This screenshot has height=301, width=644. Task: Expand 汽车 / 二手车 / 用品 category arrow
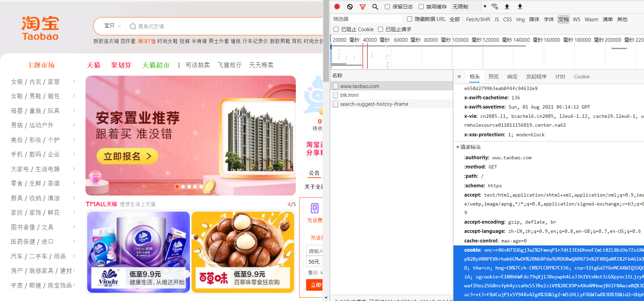(x=74, y=256)
